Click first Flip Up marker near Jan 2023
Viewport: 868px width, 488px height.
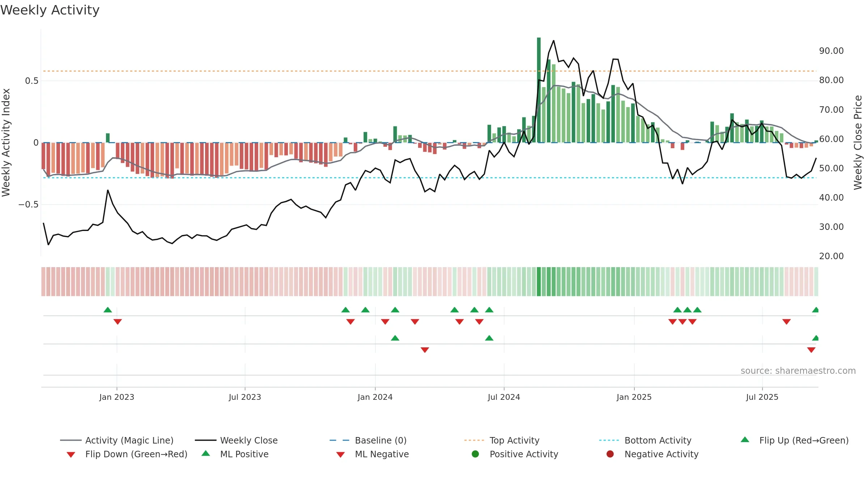click(x=108, y=310)
